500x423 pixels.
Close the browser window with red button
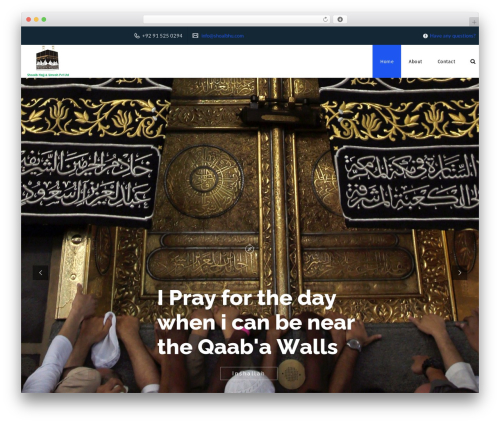point(29,19)
